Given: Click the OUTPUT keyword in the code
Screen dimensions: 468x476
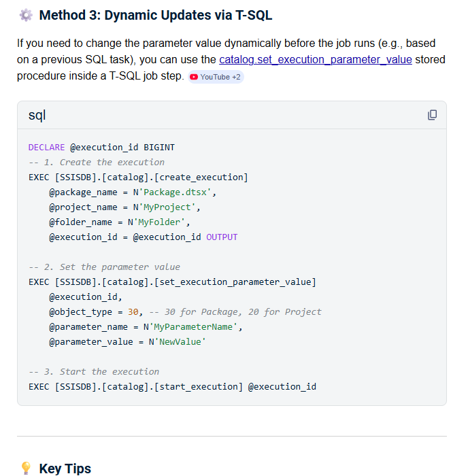Looking at the screenshot, I should pos(222,237).
